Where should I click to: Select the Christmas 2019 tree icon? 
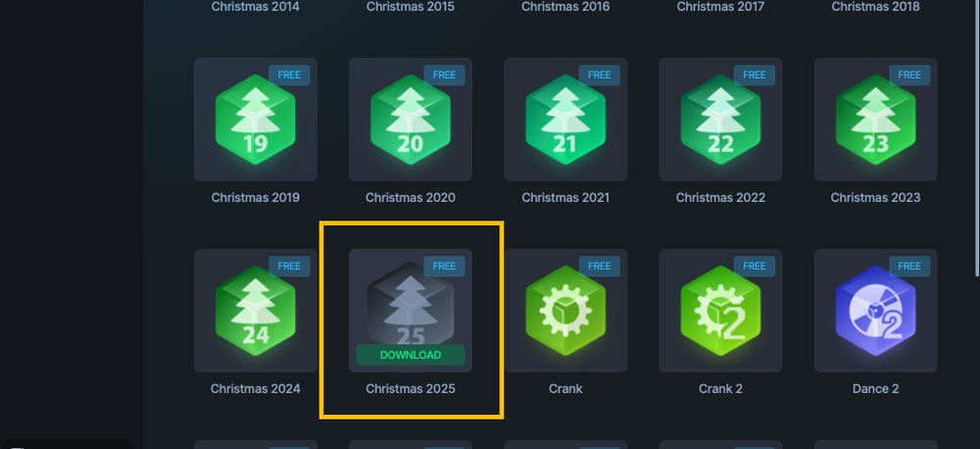[x=255, y=120]
